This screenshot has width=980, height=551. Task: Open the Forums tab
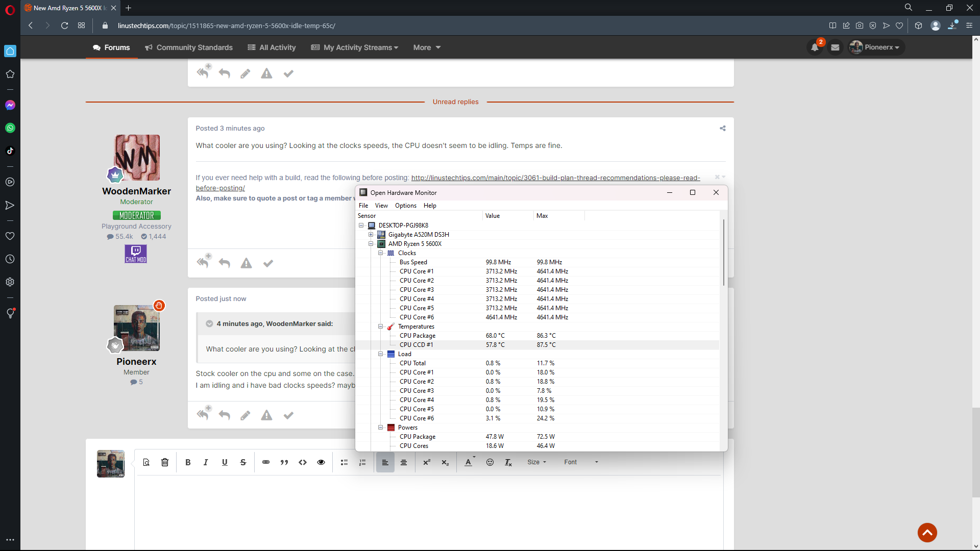tap(111, 47)
